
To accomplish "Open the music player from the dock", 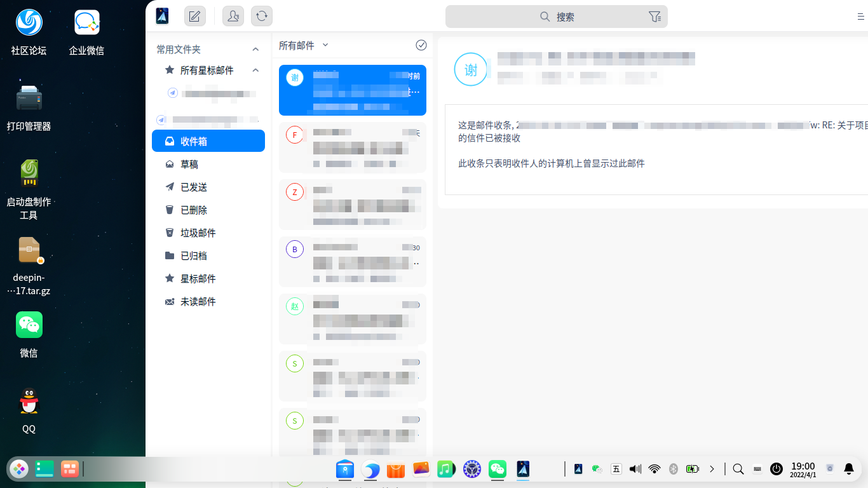I will (446, 470).
